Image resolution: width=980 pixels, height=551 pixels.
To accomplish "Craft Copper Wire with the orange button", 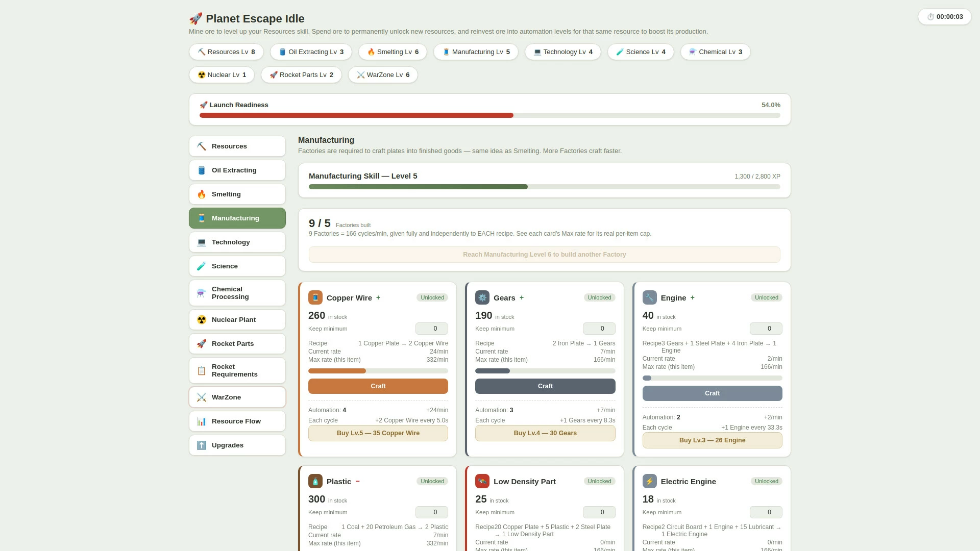I will point(378,386).
